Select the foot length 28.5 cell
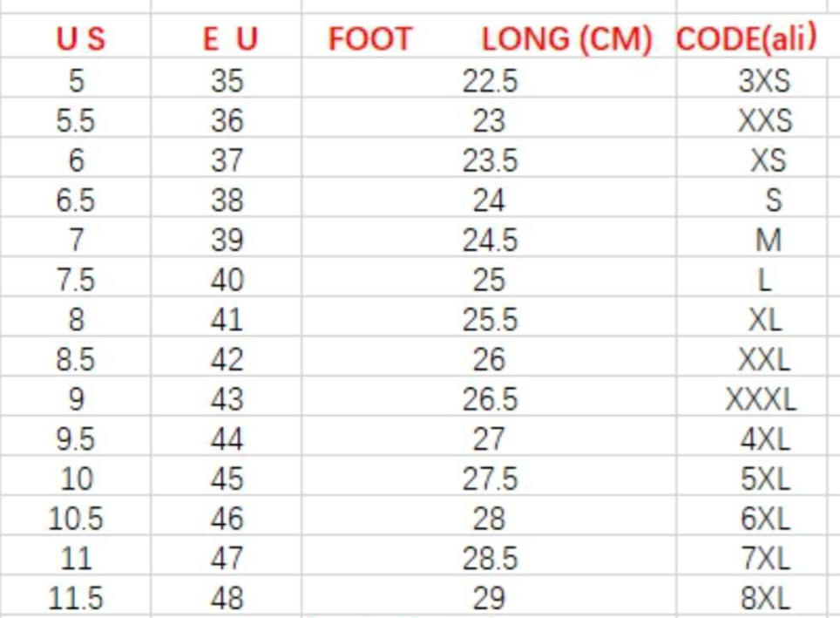The image size is (840, 618). click(x=490, y=558)
